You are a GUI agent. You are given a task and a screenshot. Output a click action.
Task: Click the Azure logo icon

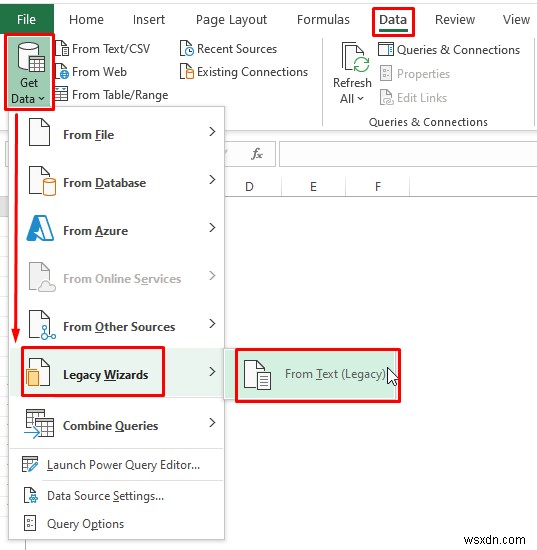point(40,228)
